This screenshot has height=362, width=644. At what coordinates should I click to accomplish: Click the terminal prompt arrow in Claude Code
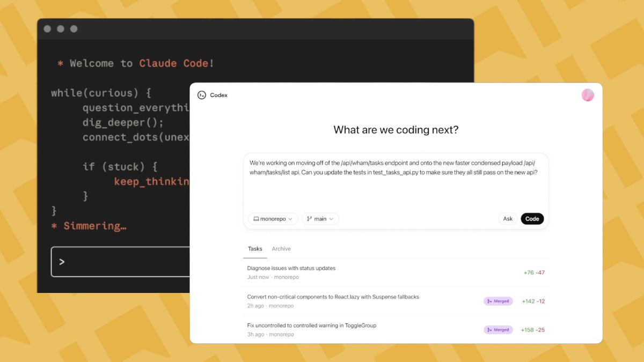click(63, 262)
